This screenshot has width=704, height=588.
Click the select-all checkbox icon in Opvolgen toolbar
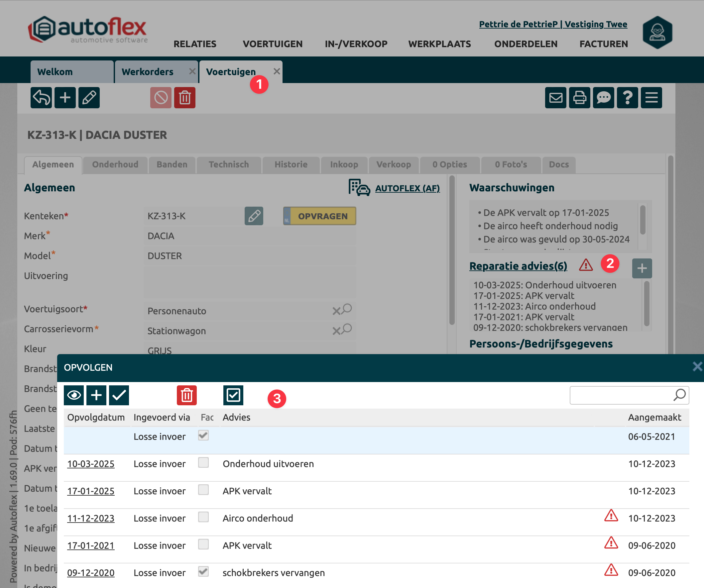[x=233, y=395]
